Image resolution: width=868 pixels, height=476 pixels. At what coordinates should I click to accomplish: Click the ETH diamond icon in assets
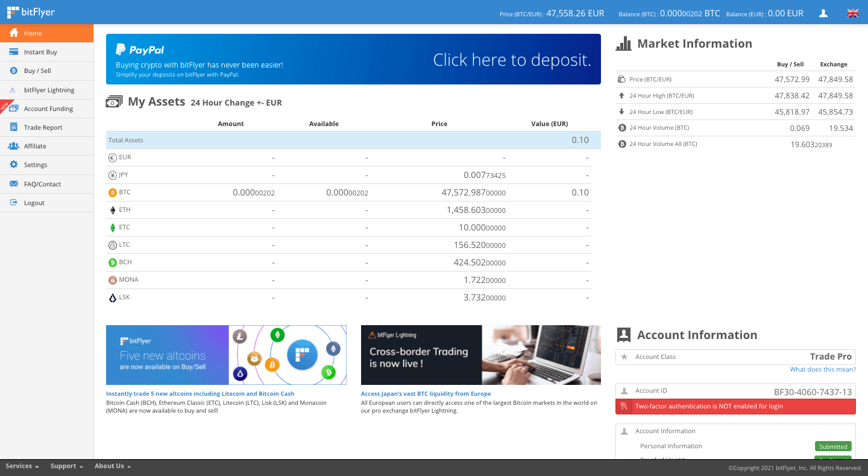(113, 210)
